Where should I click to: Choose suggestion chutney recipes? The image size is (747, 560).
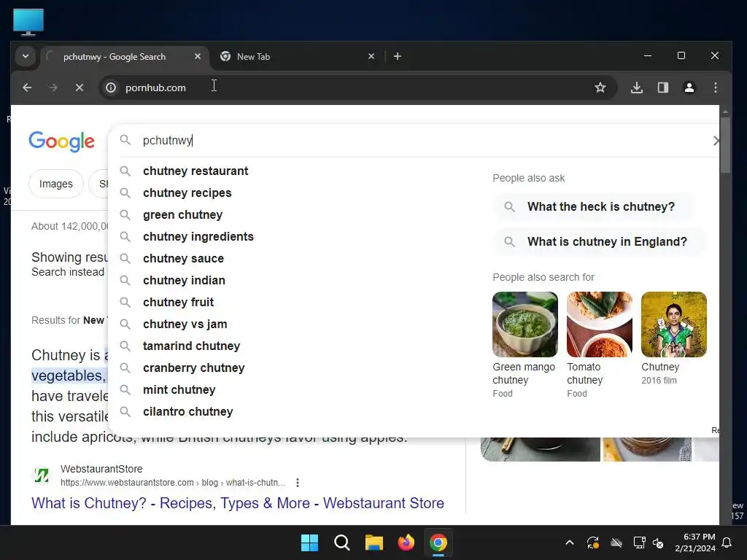click(x=187, y=192)
